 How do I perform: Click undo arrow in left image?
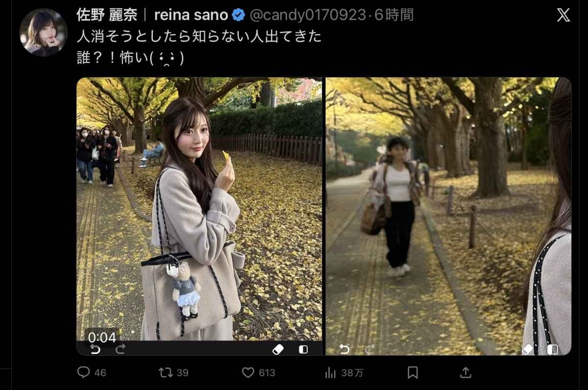(x=95, y=349)
